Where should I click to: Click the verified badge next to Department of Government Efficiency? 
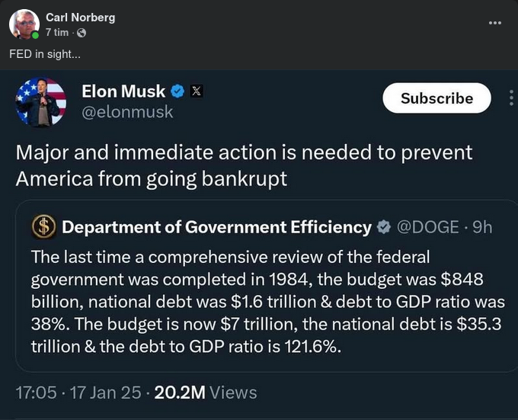[385, 227]
